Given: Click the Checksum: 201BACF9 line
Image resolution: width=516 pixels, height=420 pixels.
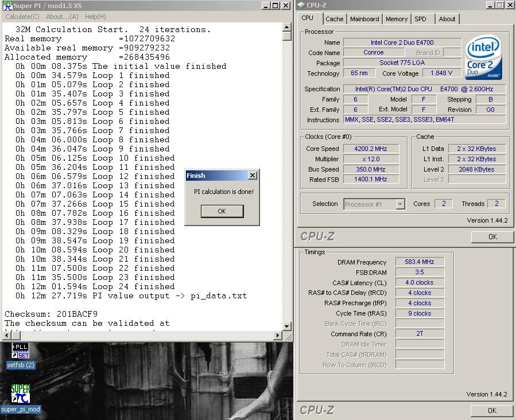Looking at the screenshot, I should 51,314.
